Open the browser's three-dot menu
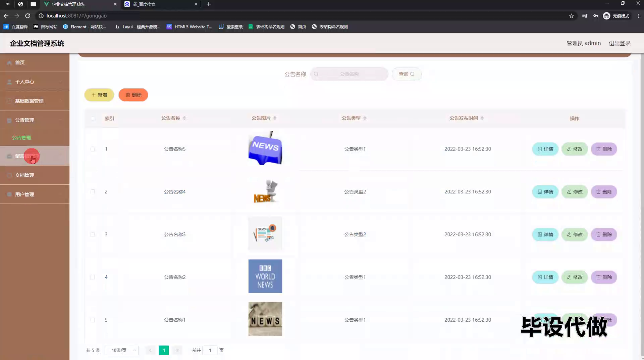The image size is (644, 360). tap(639, 16)
